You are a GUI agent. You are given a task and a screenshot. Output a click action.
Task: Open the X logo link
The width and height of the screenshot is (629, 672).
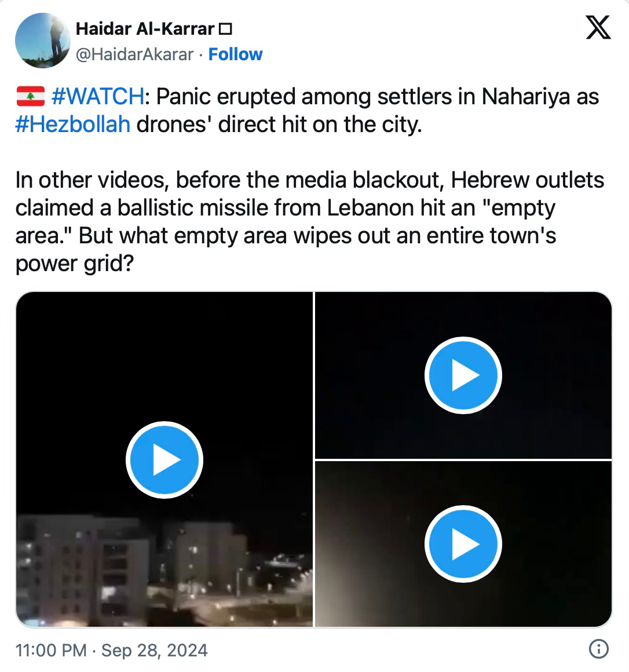pyautogui.click(x=598, y=27)
